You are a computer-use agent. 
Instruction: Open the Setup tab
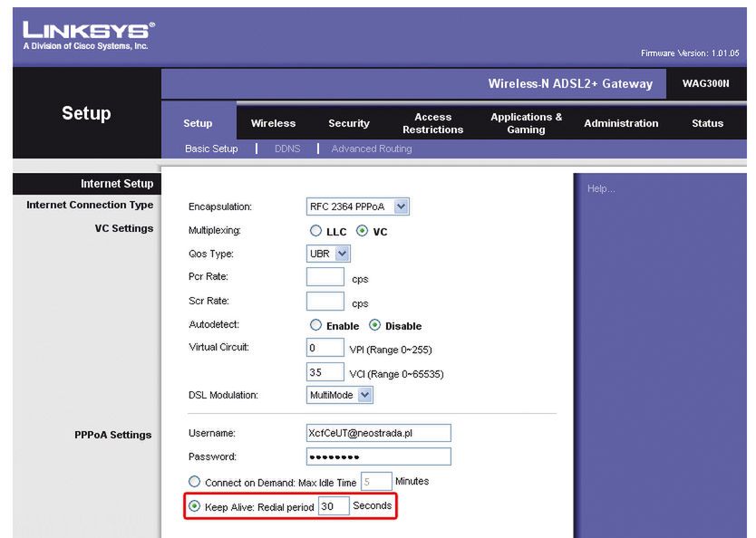198,123
